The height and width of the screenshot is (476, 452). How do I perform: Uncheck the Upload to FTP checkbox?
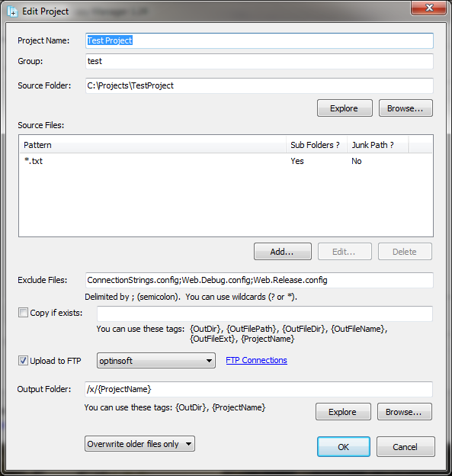[x=23, y=360]
